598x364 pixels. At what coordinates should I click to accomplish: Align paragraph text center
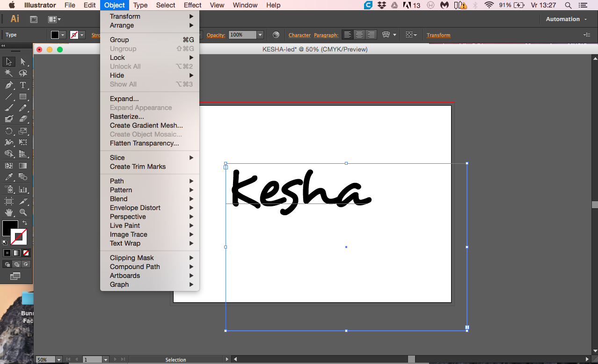tap(359, 35)
